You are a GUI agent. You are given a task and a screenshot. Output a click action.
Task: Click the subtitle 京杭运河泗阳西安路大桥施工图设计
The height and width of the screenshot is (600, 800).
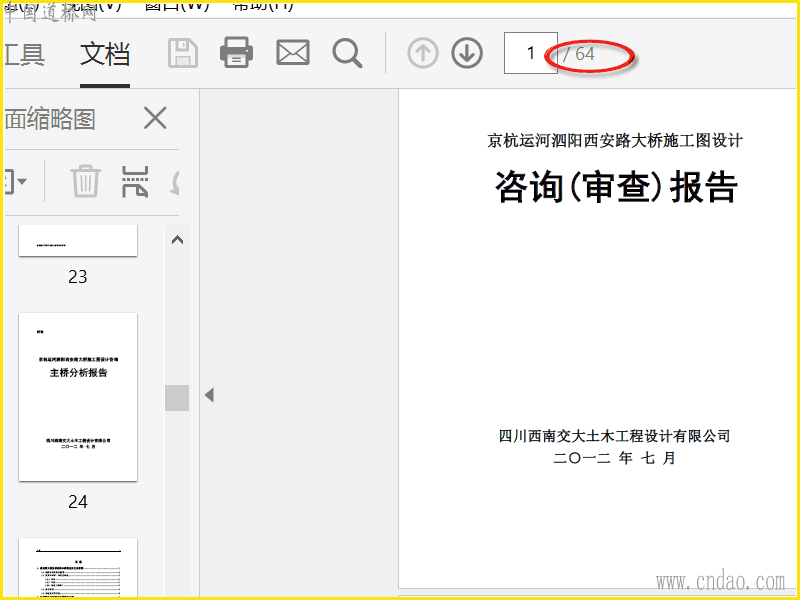(x=615, y=140)
